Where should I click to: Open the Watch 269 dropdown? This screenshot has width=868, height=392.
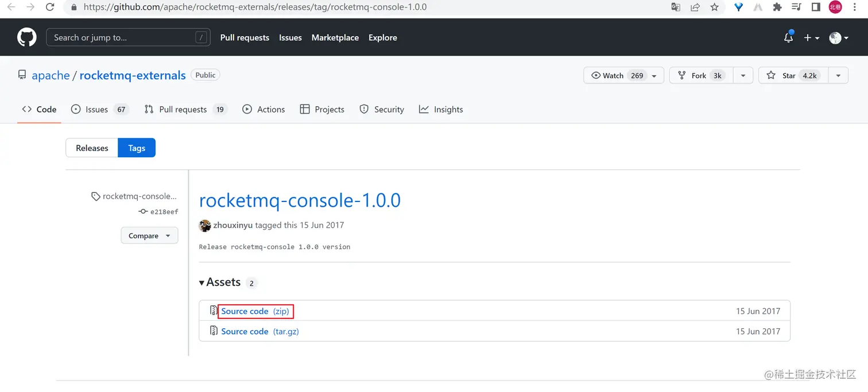pyautogui.click(x=623, y=76)
